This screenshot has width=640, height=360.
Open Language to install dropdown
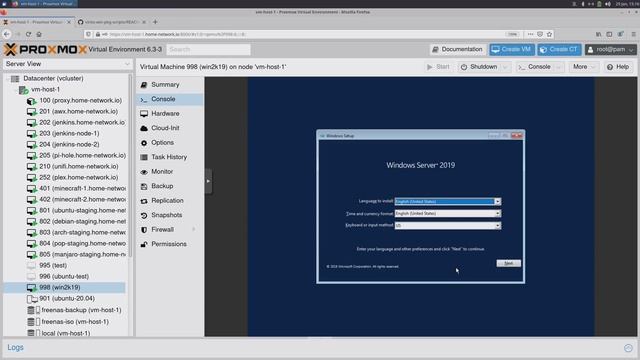pyautogui.click(x=497, y=202)
